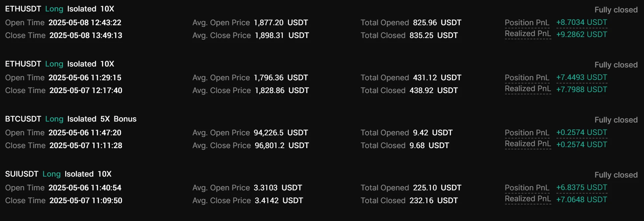Click the +6.8375 USDT Position PnL value
Viewport: 644px width, 221px height.
point(582,188)
